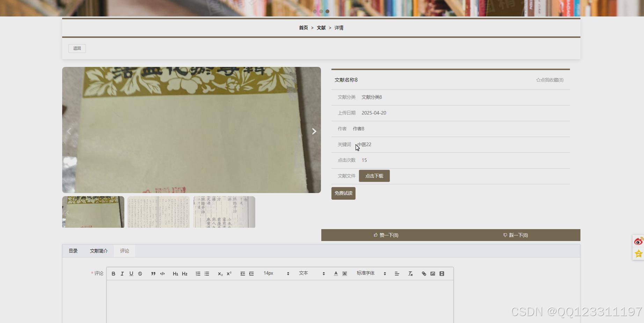This screenshot has width=644, height=323.
Task: Click the 免费试读 button
Action: tap(343, 193)
